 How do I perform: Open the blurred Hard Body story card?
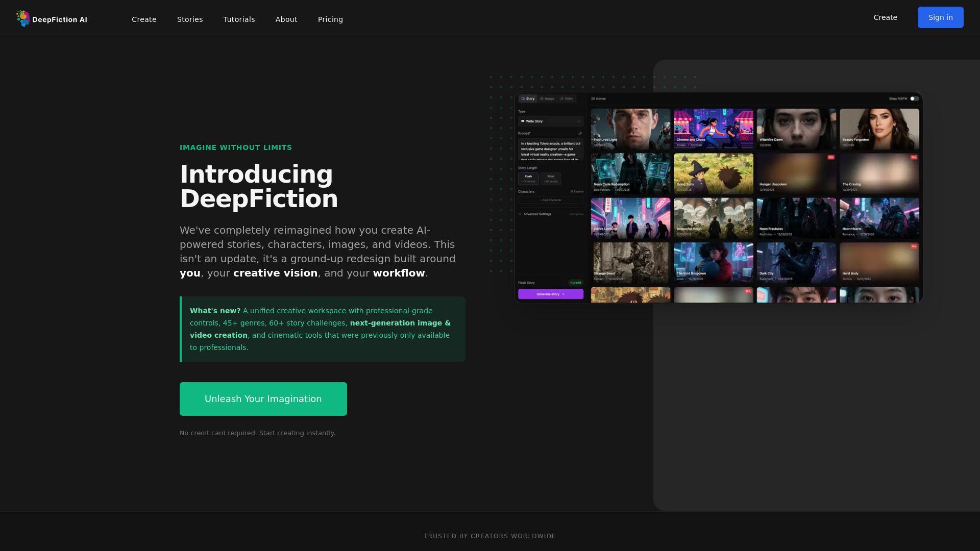(879, 263)
